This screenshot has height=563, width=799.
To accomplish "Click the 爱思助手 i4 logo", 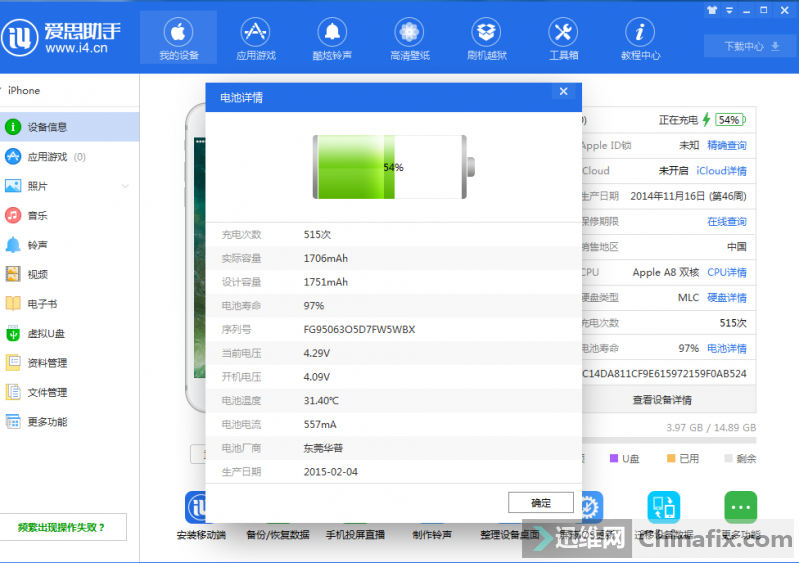I will click(61, 37).
